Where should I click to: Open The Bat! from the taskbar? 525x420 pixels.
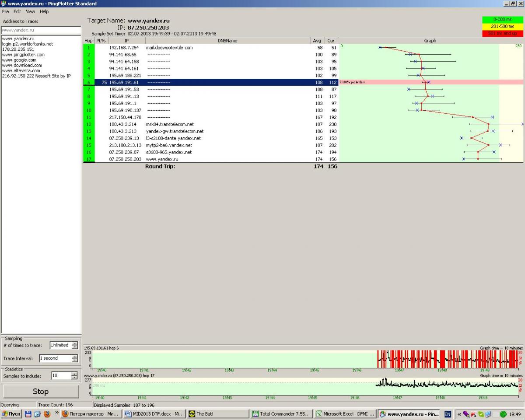217,414
